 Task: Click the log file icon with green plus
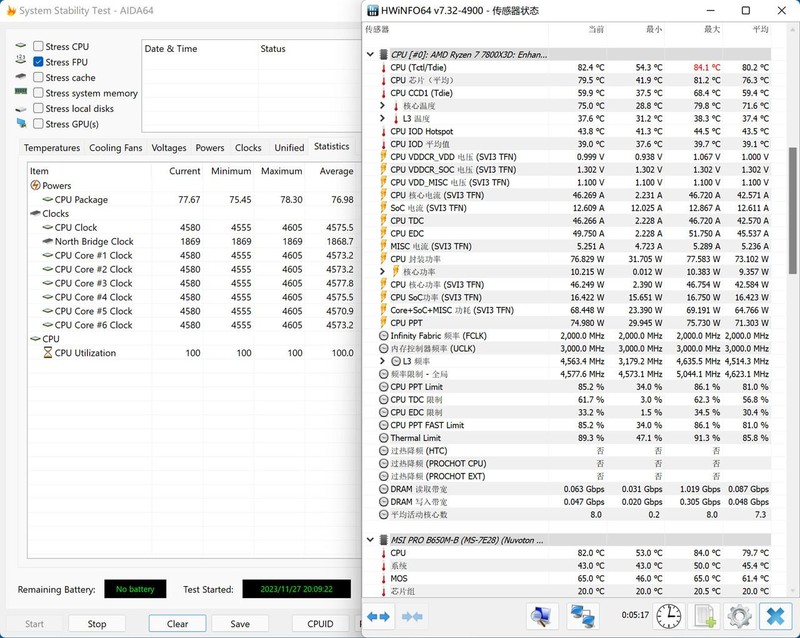coord(706,616)
